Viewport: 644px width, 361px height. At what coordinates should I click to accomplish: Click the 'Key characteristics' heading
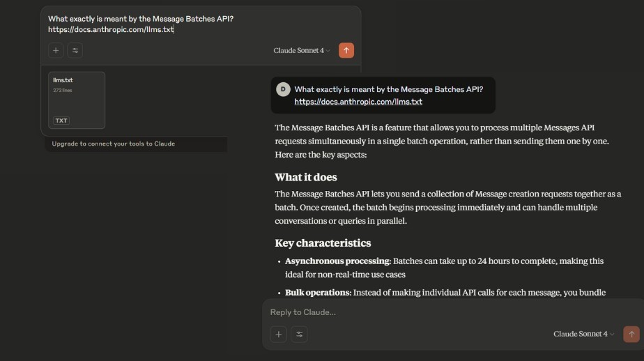[323, 243]
